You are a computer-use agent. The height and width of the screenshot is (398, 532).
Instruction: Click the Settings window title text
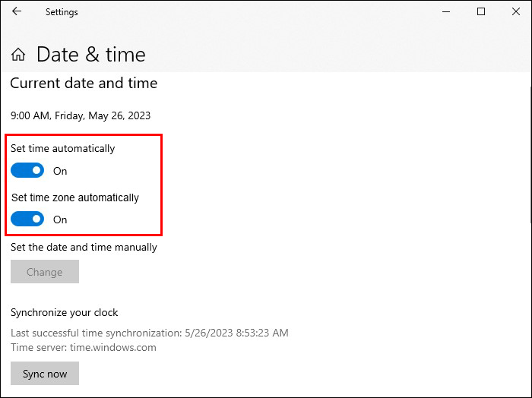(x=62, y=12)
